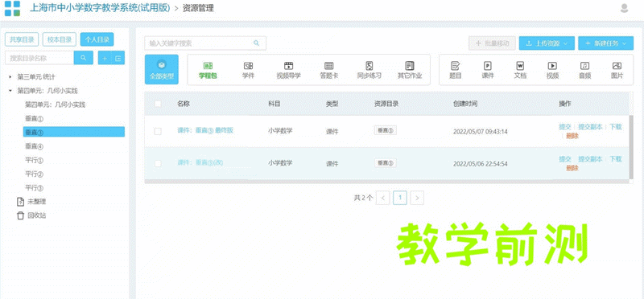This screenshot has width=644, height=299.
Task: Click 下载 for the 2022/05/07 row
Action: point(615,127)
